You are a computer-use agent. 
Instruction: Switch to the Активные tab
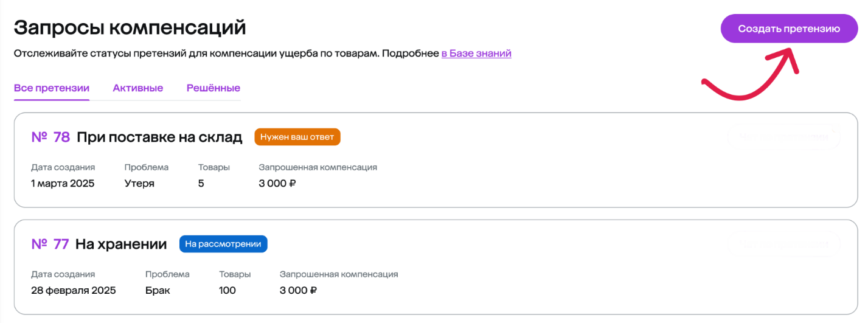[138, 88]
